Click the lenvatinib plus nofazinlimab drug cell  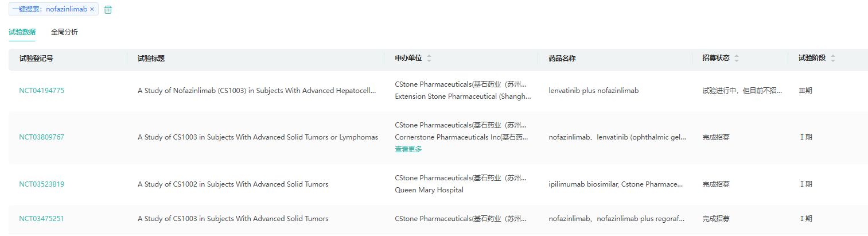593,91
